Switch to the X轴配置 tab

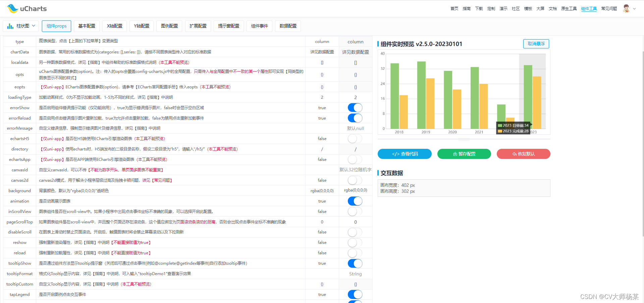(x=114, y=26)
